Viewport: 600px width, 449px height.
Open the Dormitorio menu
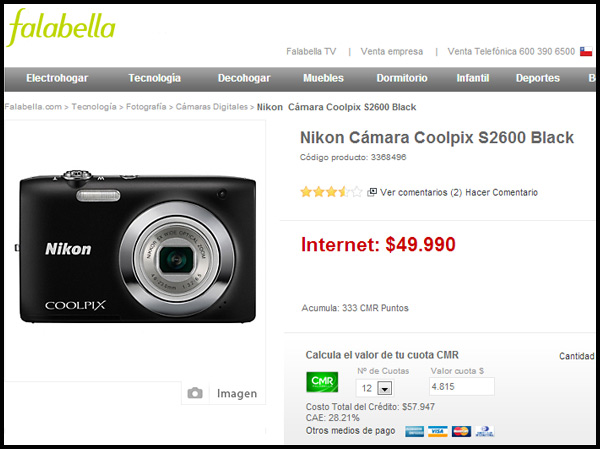[x=402, y=78]
